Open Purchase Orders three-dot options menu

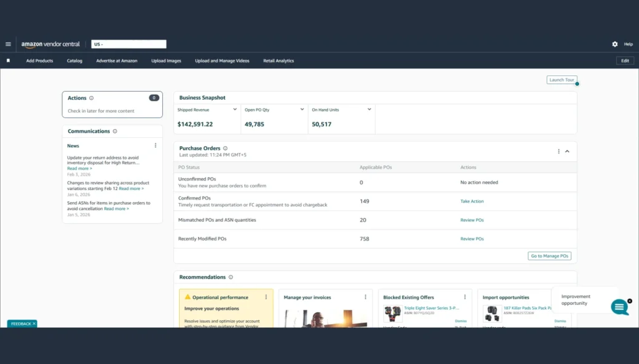(559, 151)
